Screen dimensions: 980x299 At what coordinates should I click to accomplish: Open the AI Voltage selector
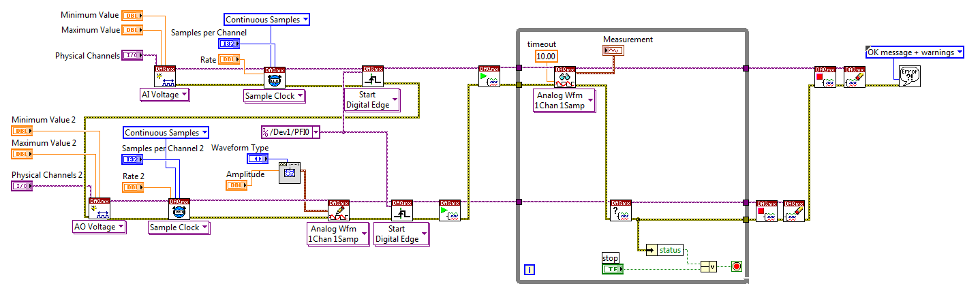pos(164,95)
